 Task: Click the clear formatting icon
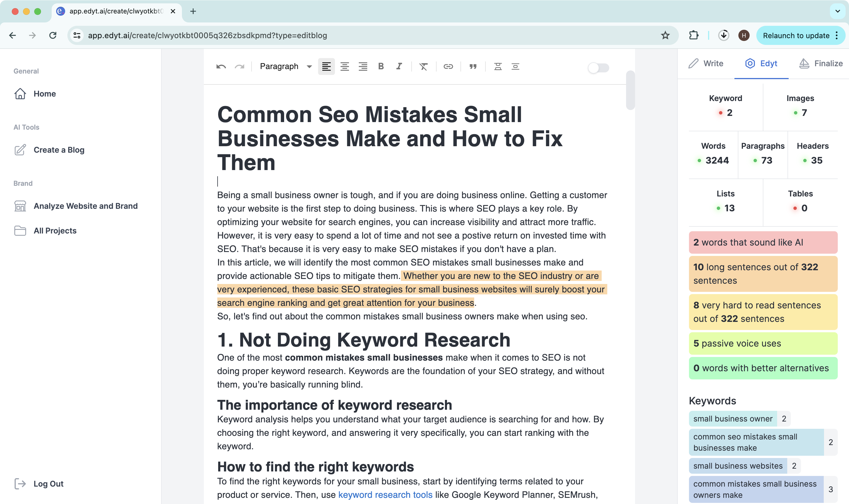423,67
